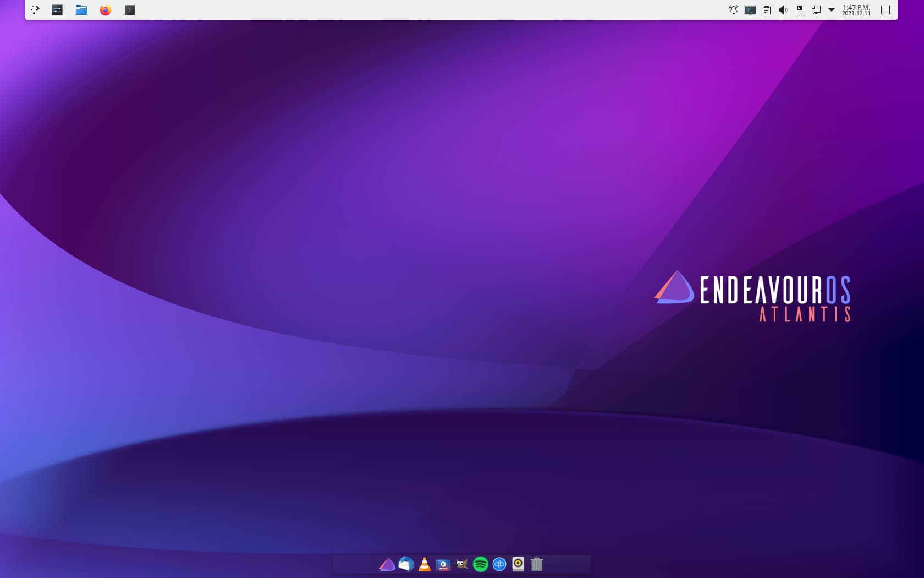Open removable devices from the tray
The width and height of the screenshot is (924, 578).
tap(800, 9)
